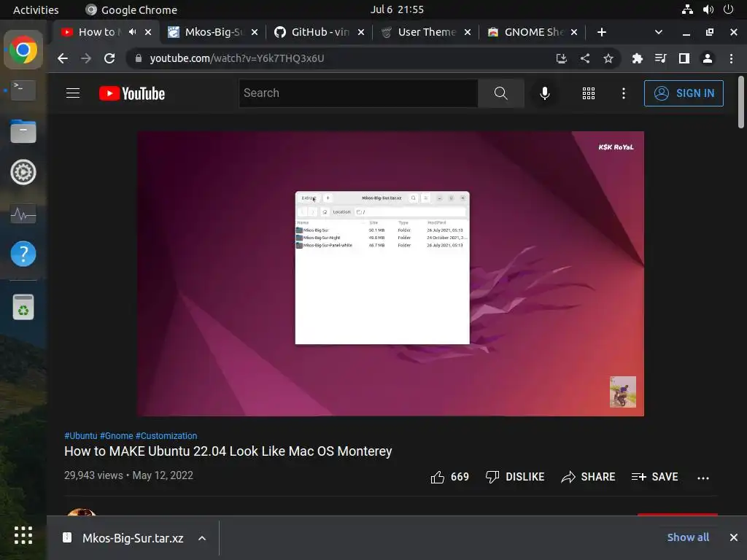This screenshot has height=560, width=747.
Task: Click the DISLIKE button
Action: point(514,477)
